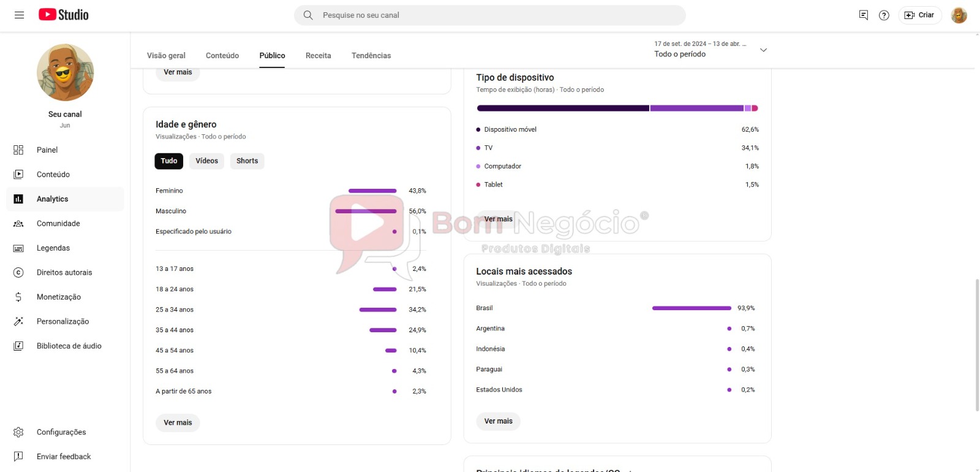This screenshot has width=980, height=472.
Task: Open the help question mark icon
Action: tap(884, 15)
